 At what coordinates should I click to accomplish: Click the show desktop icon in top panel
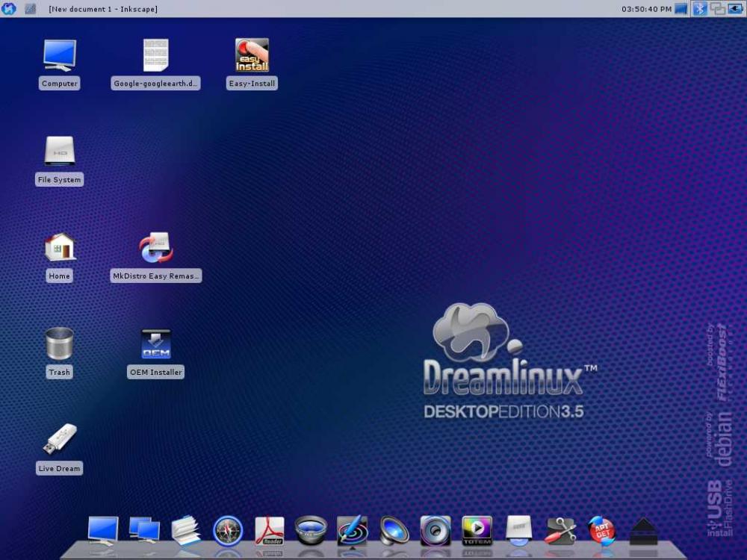[x=31, y=8]
